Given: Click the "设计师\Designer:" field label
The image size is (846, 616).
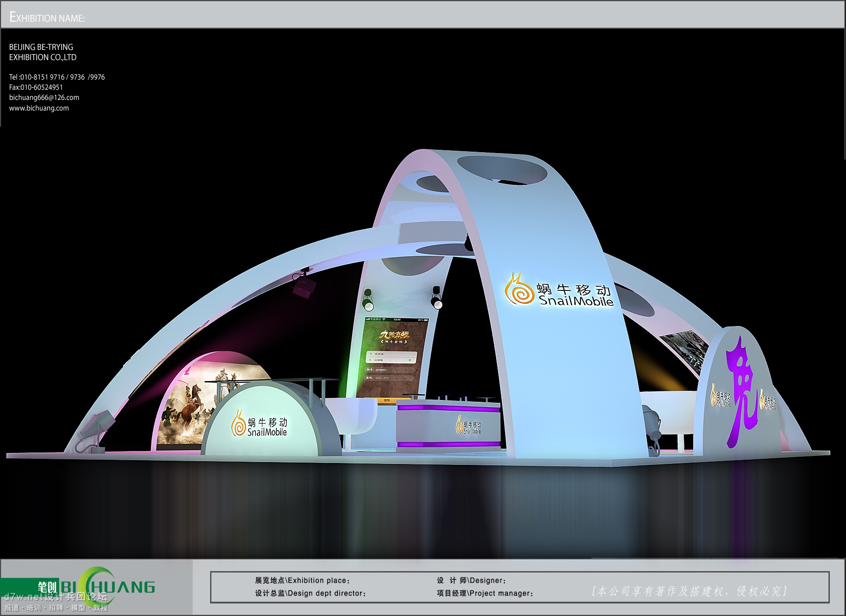Looking at the screenshot, I should (x=472, y=580).
